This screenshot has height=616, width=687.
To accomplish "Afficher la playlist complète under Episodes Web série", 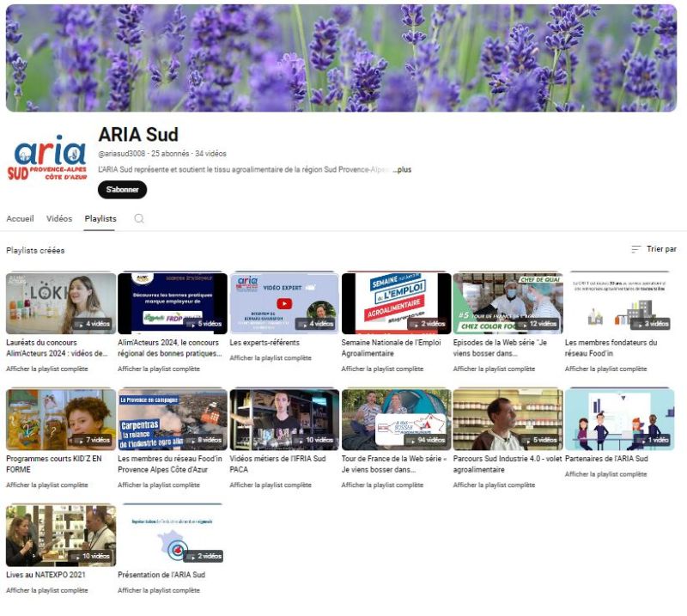I will click(494, 369).
